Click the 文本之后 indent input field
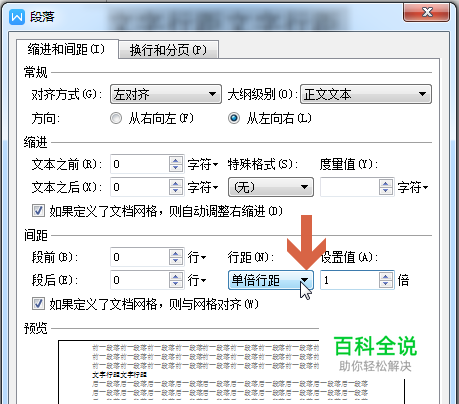The height and width of the screenshot is (404, 459). click(140, 187)
